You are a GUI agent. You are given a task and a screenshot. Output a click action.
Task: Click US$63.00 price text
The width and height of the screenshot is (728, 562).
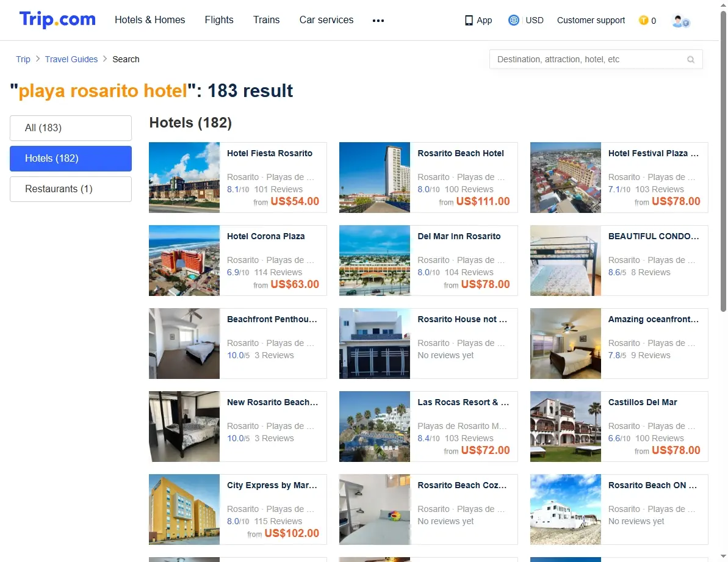tap(295, 284)
